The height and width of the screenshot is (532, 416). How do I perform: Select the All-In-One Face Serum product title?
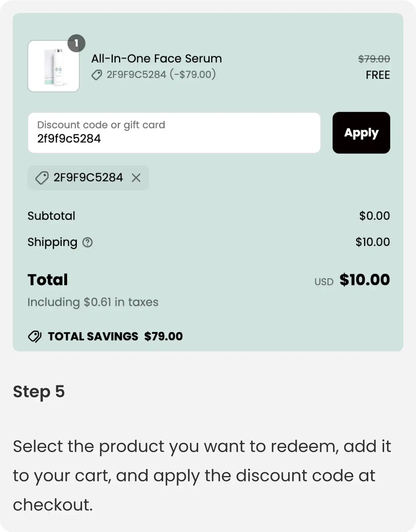click(156, 59)
